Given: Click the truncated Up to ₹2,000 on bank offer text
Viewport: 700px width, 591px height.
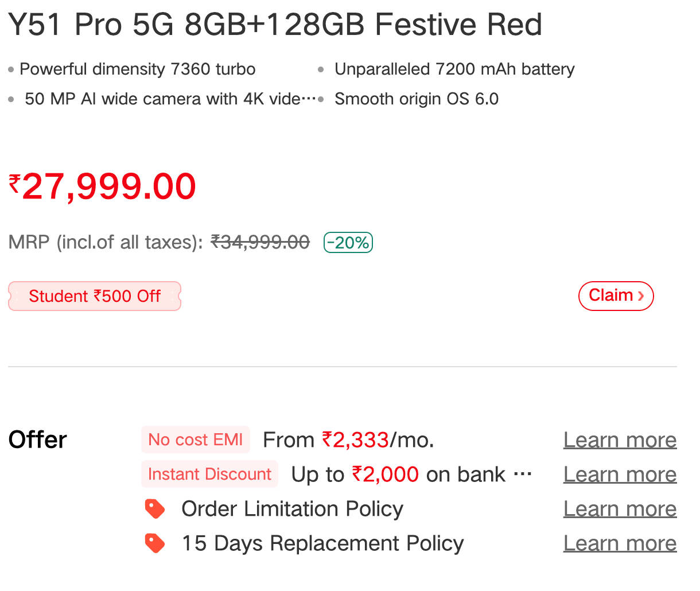Looking at the screenshot, I should pyautogui.click(x=411, y=475).
